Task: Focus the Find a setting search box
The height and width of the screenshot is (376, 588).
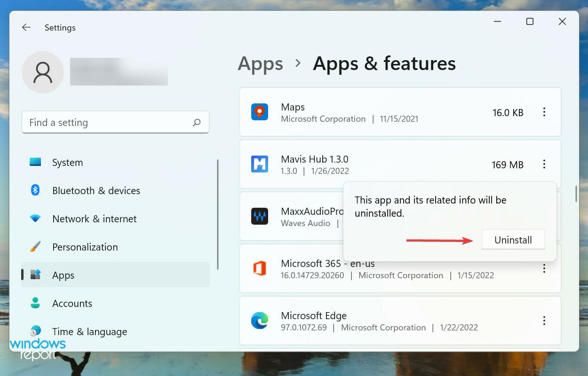Action: click(115, 123)
